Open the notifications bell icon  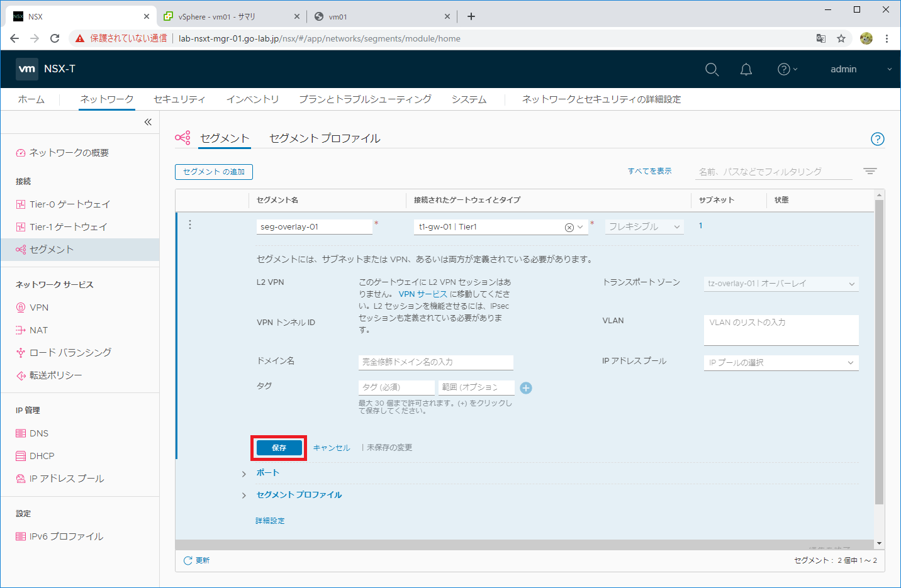[x=746, y=69]
